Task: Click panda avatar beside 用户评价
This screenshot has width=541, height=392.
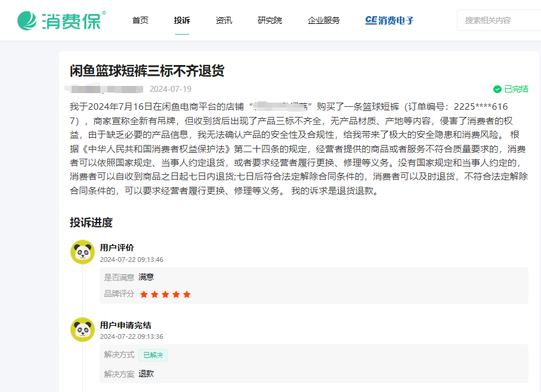Action: (82, 252)
